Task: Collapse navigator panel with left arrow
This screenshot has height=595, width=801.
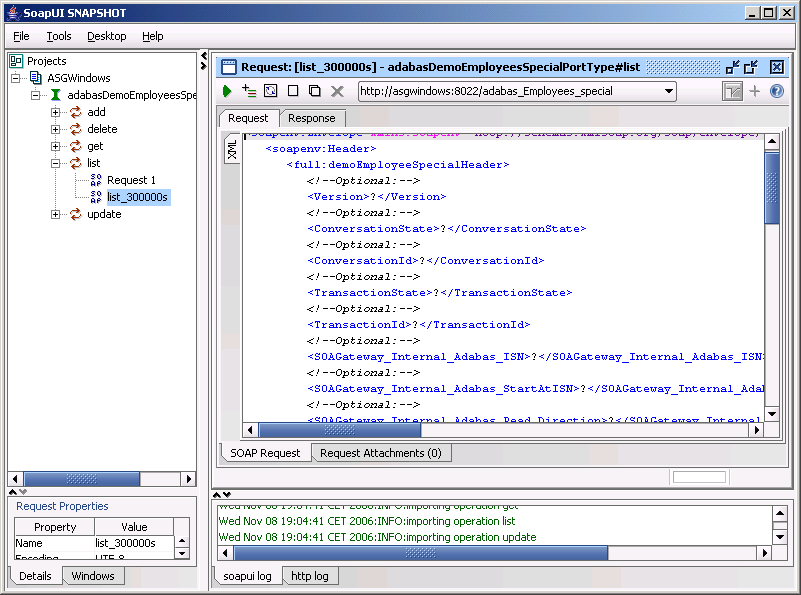Action: click(203, 56)
